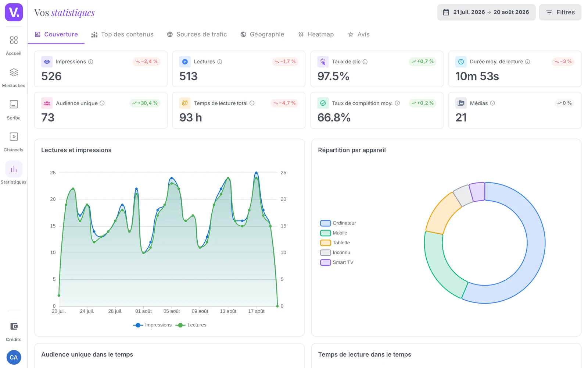The height and width of the screenshot is (368, 588).
Task: Click the Médias image icon
Action: point(461,103)
